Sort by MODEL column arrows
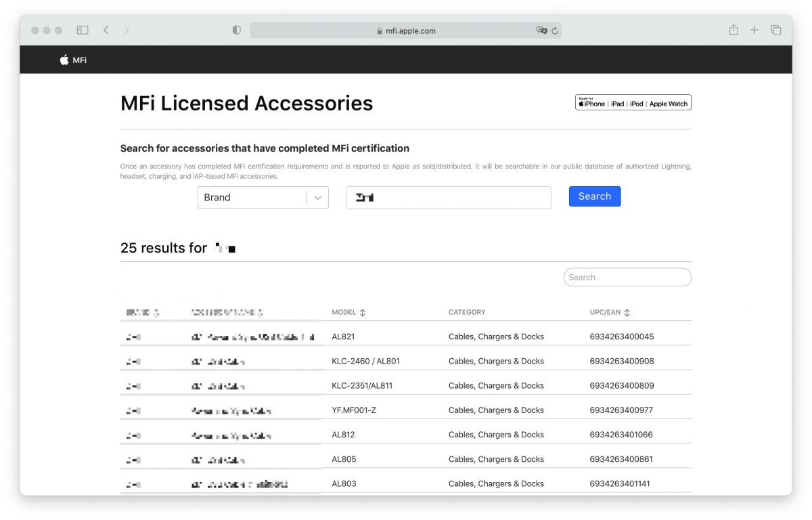The width and height of the screenshot is (812, 520). pos(363,313)
